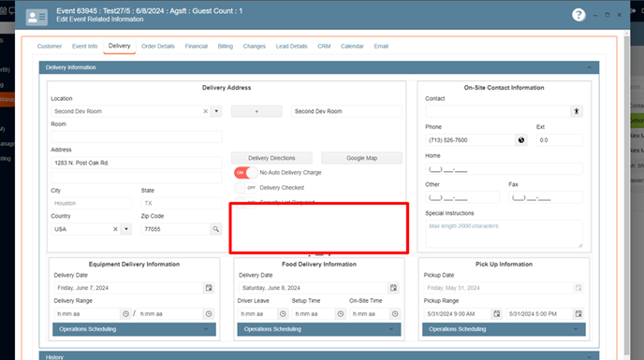The width and height of the screenshot is (644, 360).
Task: Expand Food Delivery Operations Scheduling
Action: (318, 329)
